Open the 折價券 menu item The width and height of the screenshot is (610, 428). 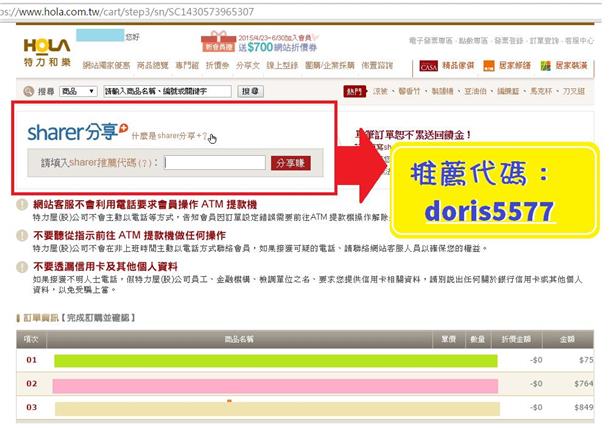tap(217, 65)
